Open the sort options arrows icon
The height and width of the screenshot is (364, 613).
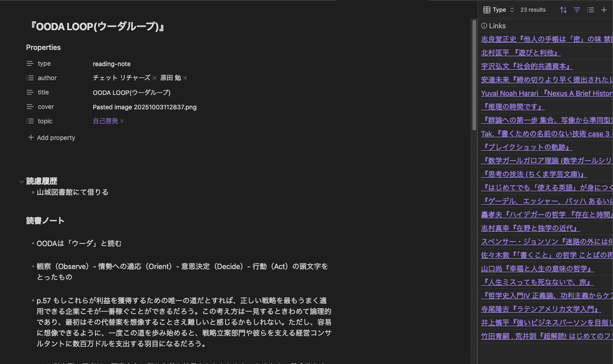coord(563,9)
